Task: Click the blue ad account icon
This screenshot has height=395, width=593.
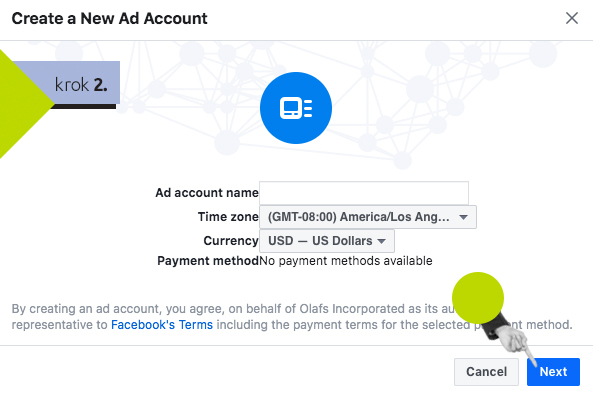Action: [296, 108]
